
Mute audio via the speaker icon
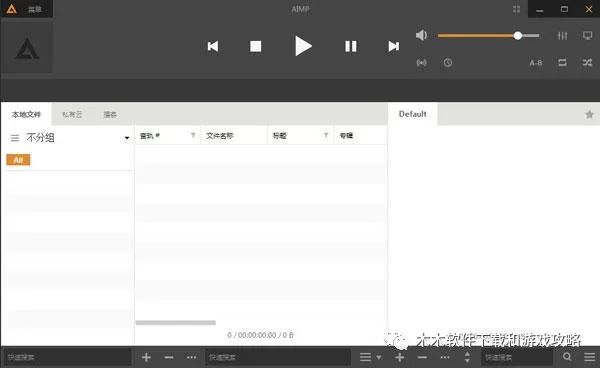[x=421, y=35]
